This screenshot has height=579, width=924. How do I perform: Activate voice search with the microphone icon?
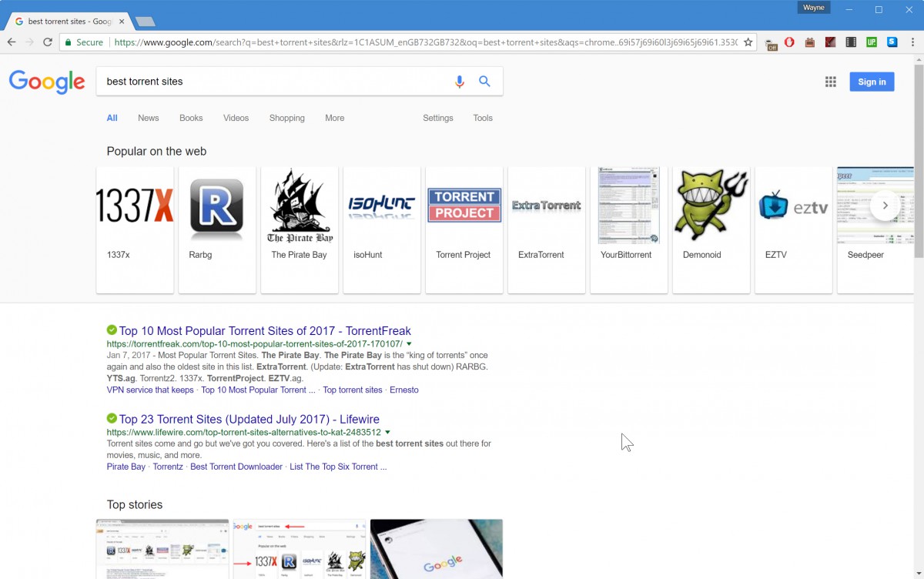tap(460, 81)
